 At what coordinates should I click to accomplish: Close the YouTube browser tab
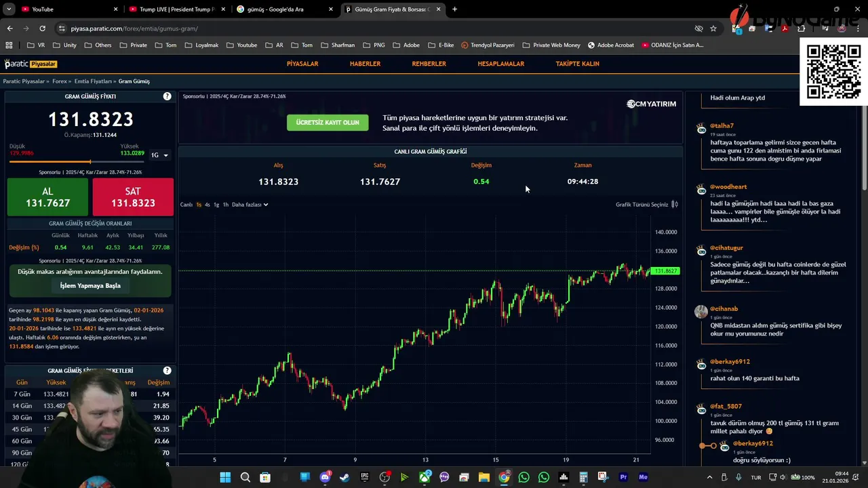point(115,9)
